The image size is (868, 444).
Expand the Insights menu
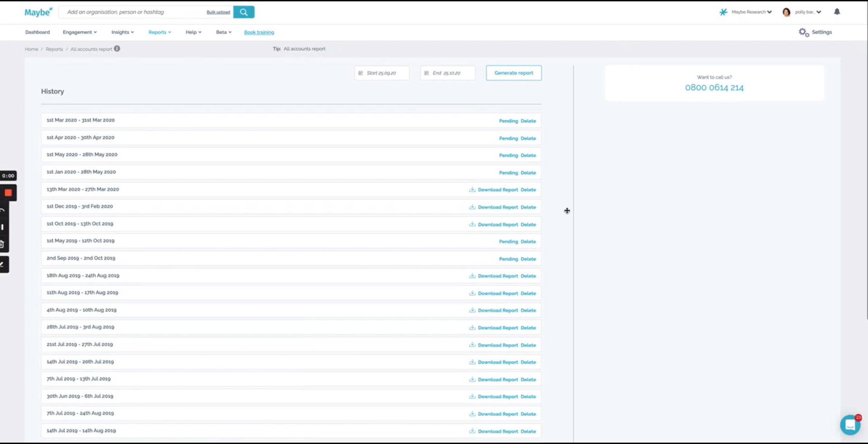[x=123, y=32]
